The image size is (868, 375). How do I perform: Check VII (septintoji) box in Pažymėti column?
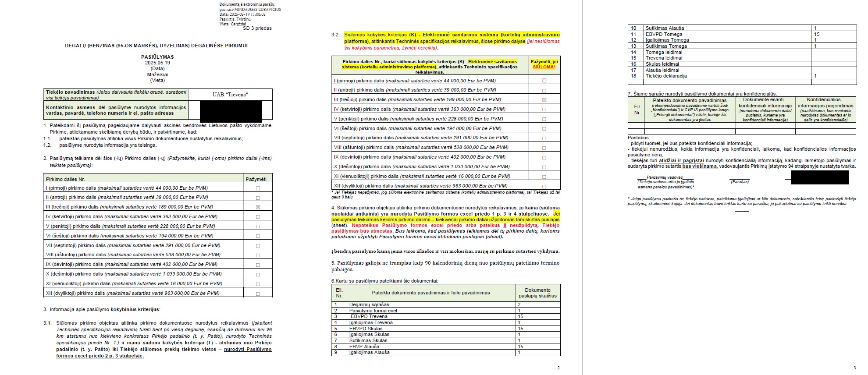tap(258, 246)
